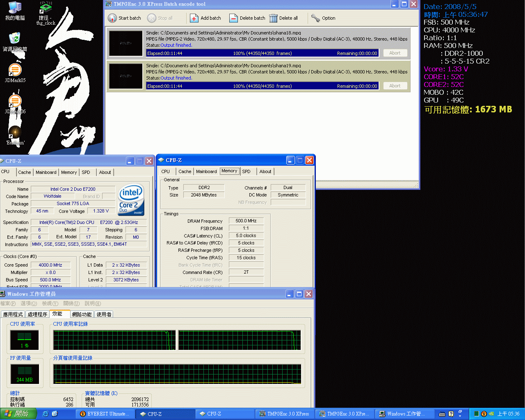
Task: Click the EVEREST info tray icon
Action: coord(484,414)
